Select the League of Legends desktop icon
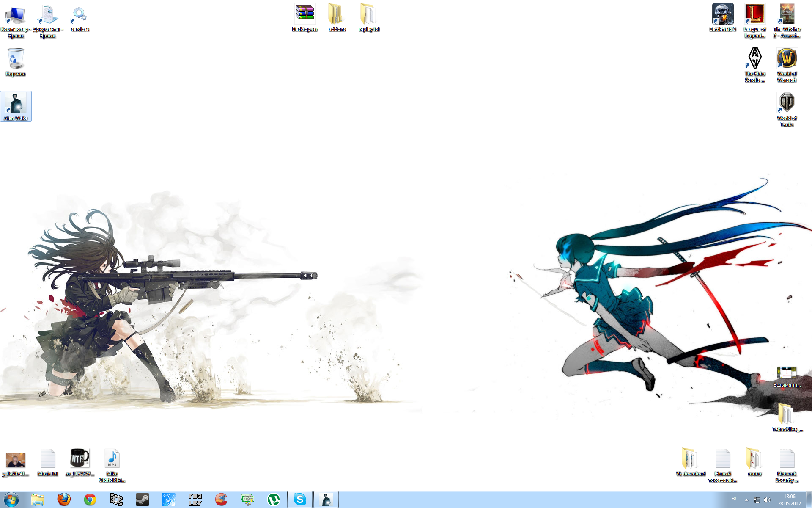This screenshot has height=508, width=812. (754, 15)
